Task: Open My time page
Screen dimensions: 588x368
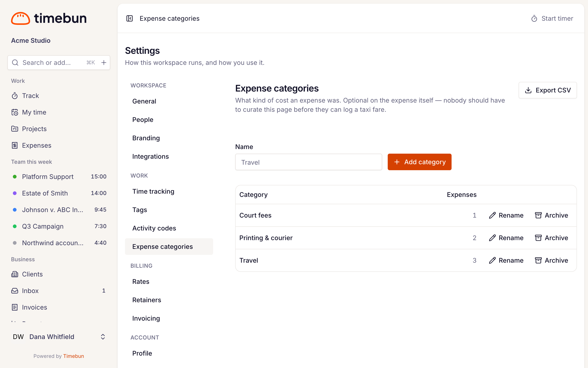Action: click(x=59, y=112)
